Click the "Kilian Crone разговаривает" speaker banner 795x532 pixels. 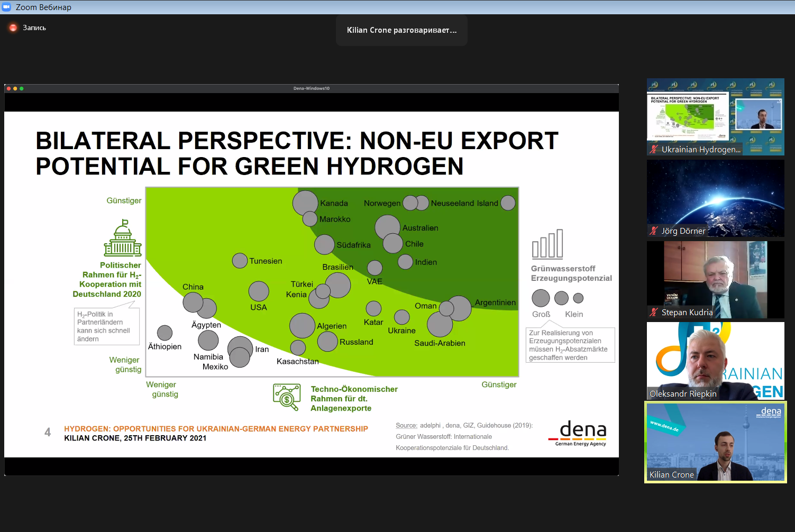(x=401, y=30)
